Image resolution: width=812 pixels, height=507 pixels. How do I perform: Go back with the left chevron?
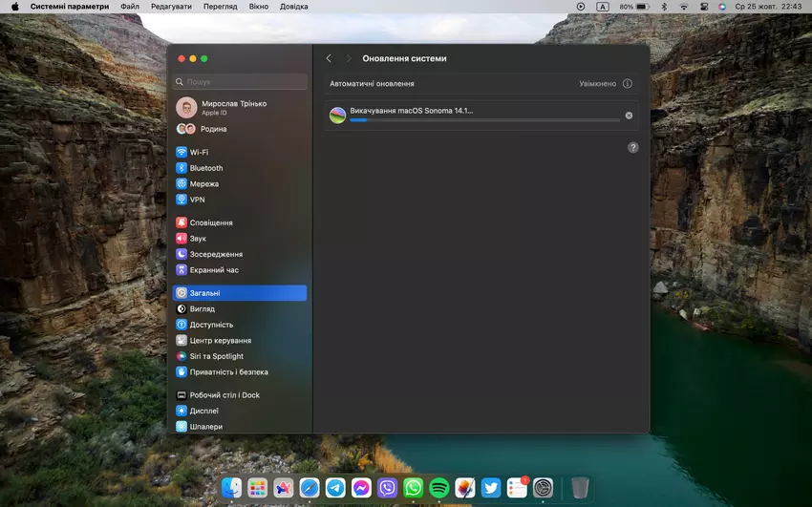click(x=329, y=58)
